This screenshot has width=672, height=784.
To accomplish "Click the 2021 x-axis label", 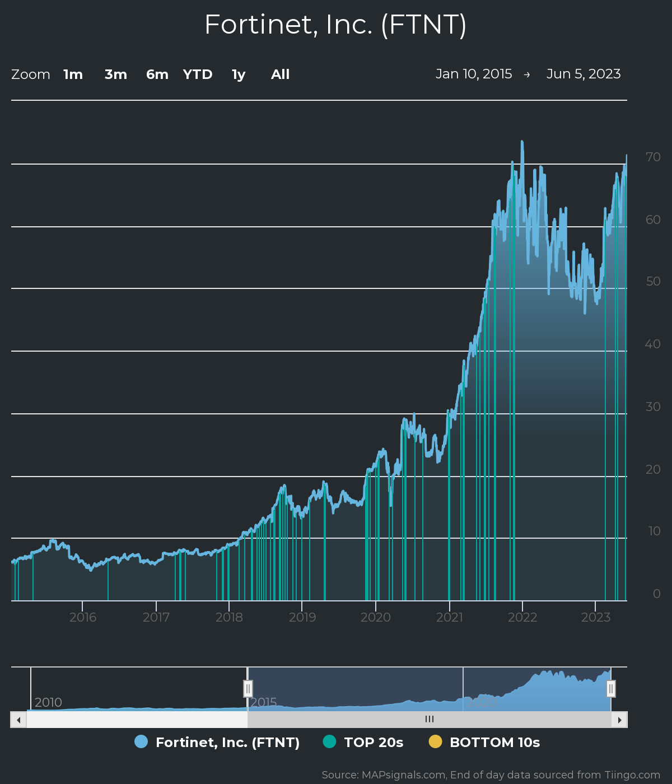I will (x=450, y=617).
